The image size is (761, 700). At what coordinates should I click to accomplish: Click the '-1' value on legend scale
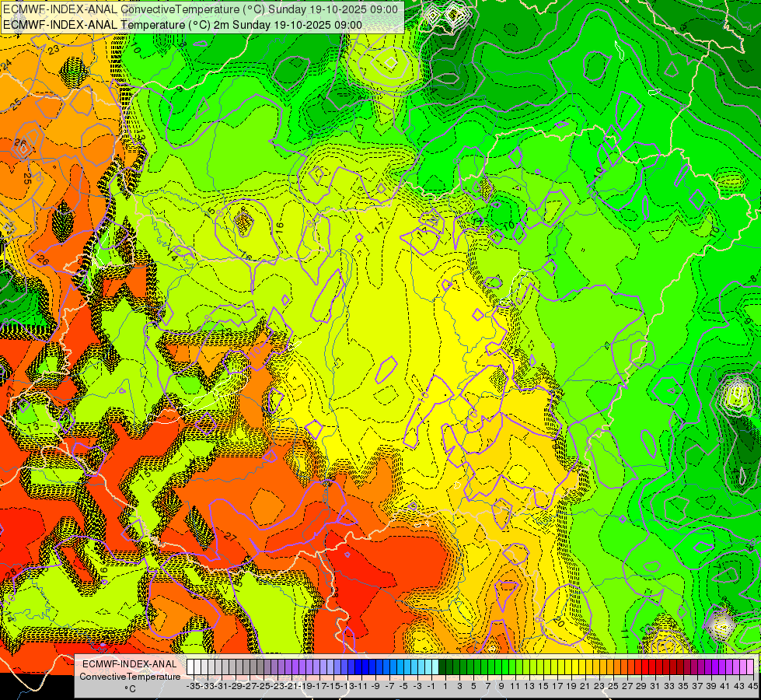431,686
